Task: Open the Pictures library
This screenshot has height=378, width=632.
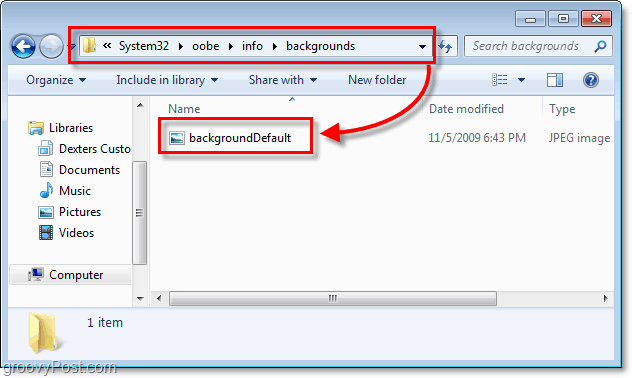Action: point(80,212)
